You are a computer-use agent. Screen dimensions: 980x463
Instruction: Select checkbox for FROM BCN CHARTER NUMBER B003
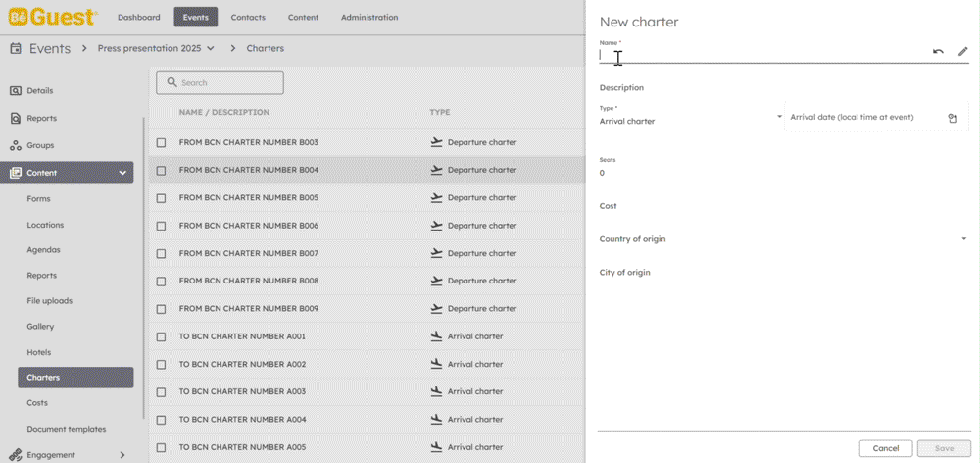click(x=162, y=142)
